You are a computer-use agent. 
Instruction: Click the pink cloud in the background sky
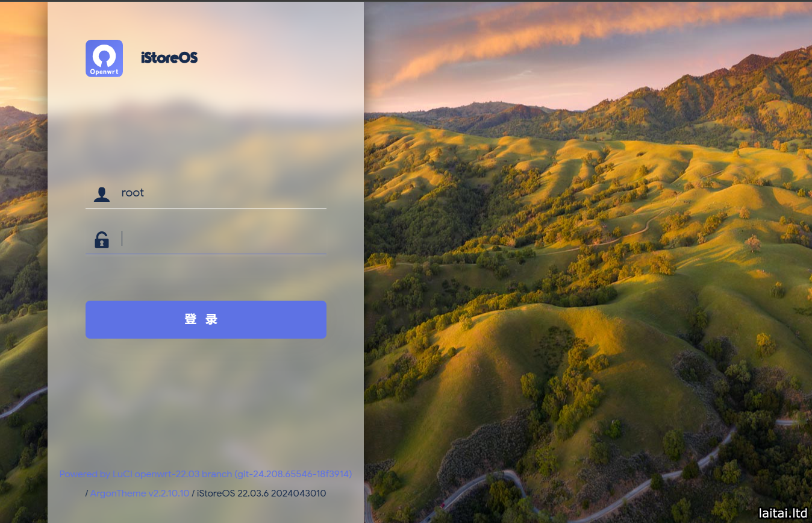542,36
